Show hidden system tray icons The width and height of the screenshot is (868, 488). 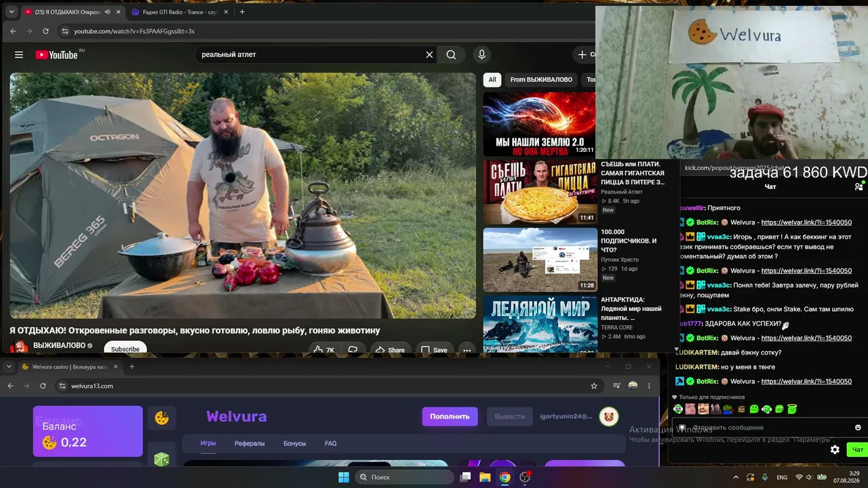(736, 477)
